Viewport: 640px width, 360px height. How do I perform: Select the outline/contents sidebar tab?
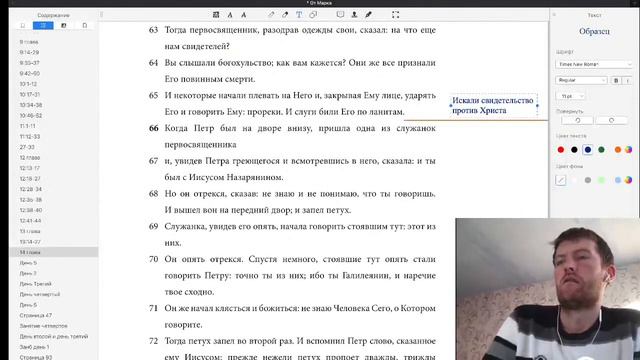pyautogui.click(x=43, y=25)
